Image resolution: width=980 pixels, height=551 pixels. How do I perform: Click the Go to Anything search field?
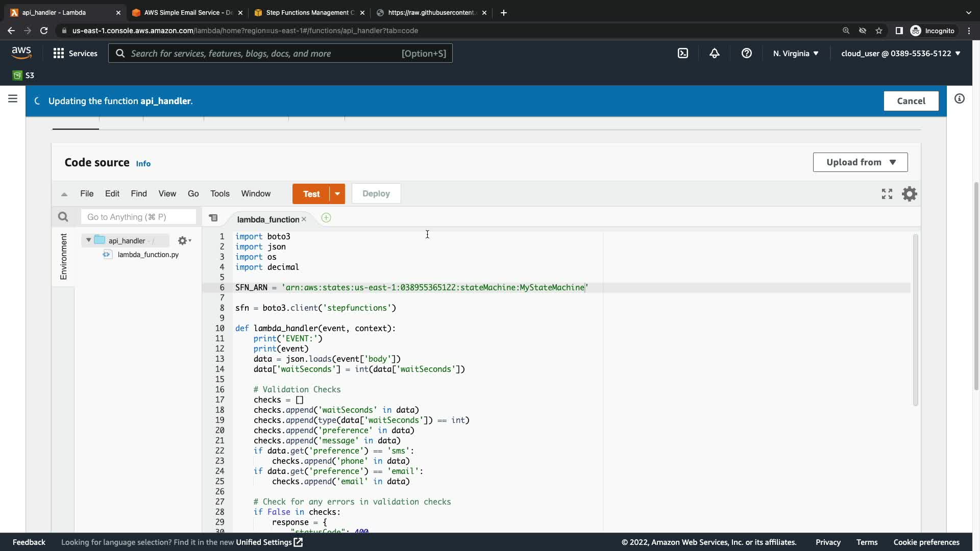[x=138, y=217]
